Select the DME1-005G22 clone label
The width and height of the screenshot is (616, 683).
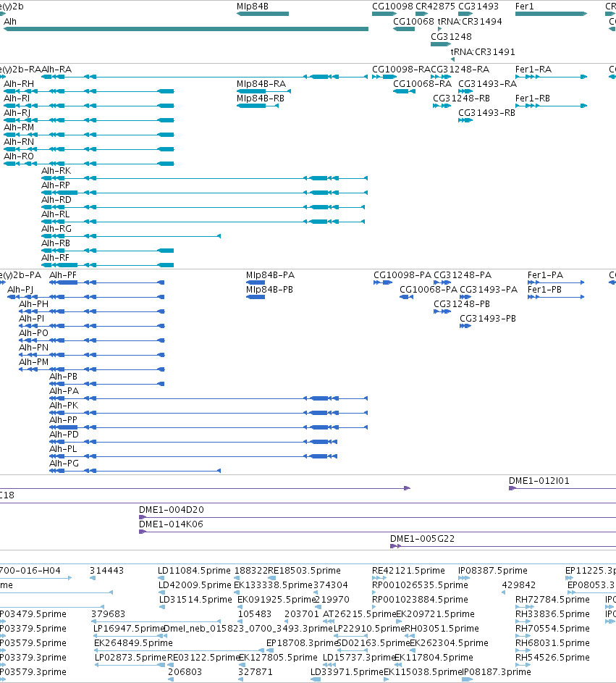(422, 538)
